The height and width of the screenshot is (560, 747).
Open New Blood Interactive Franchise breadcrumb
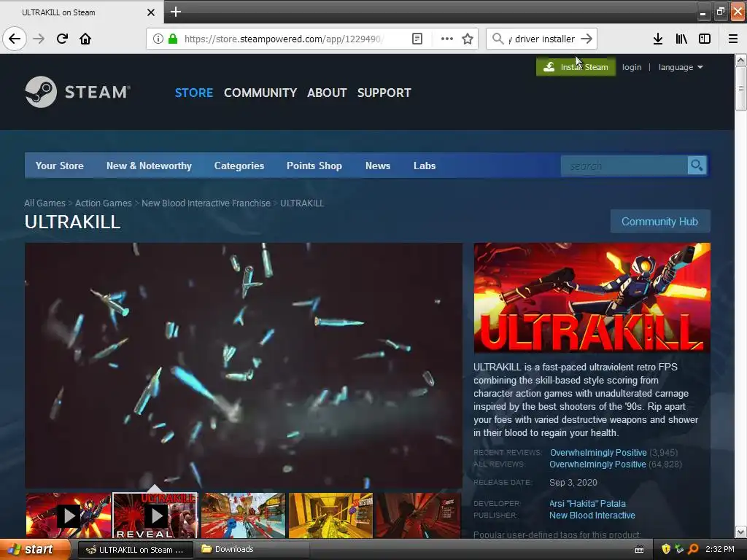click(206, 203)
